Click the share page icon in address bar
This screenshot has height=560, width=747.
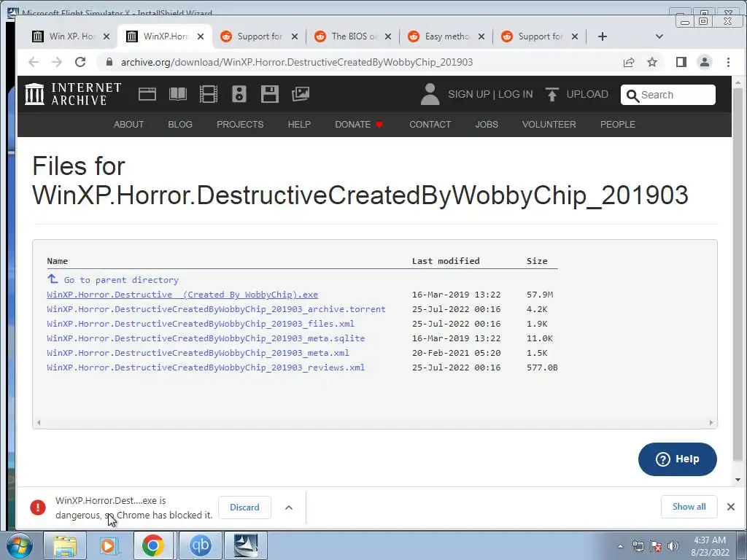coord(628,62)
